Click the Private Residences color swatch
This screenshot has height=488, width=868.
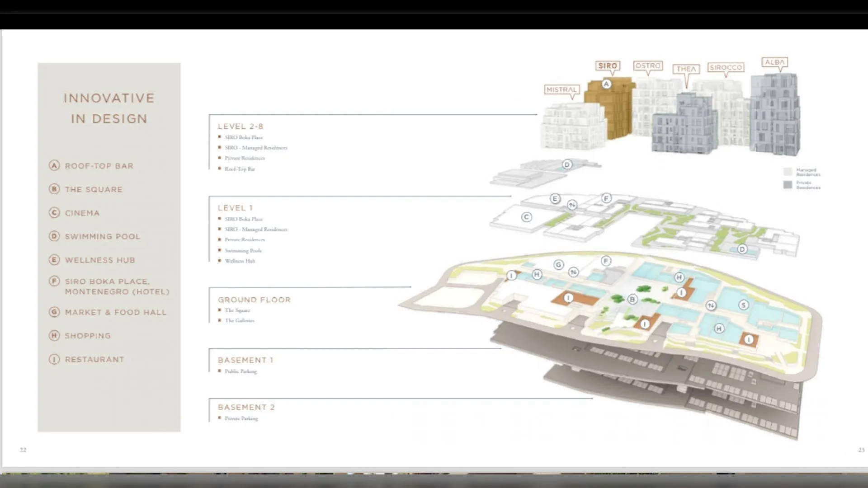pyautogui.click(x=788, y=185)
